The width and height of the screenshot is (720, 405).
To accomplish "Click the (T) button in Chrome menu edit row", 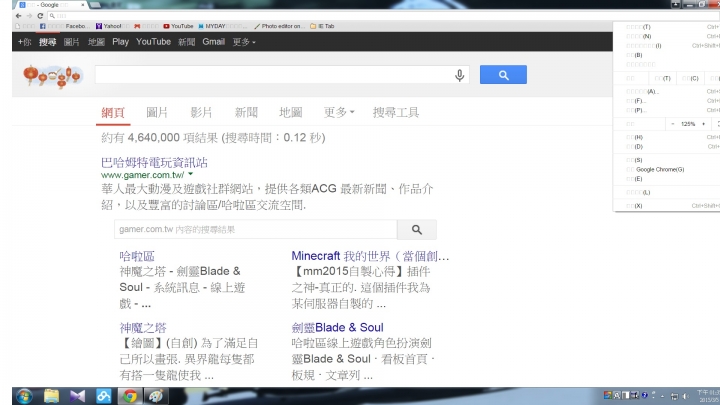I will (x=663, y=79).
